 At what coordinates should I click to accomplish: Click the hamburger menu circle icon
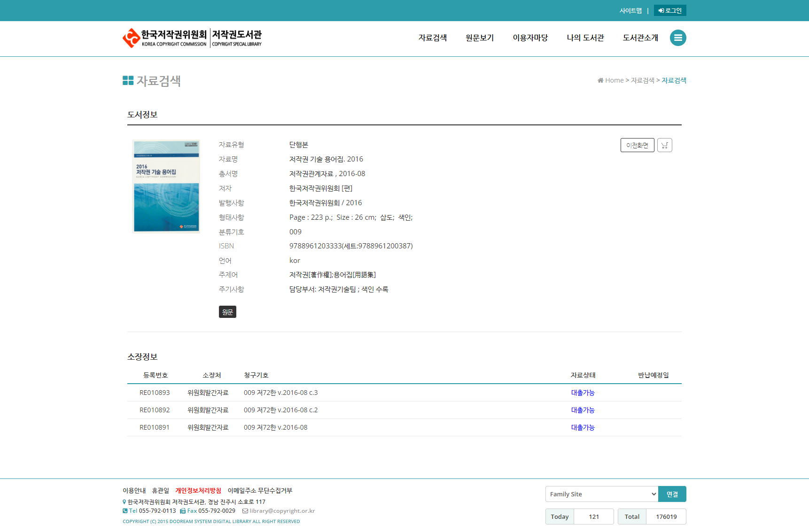pyautogui.click(x=677, y=38)
